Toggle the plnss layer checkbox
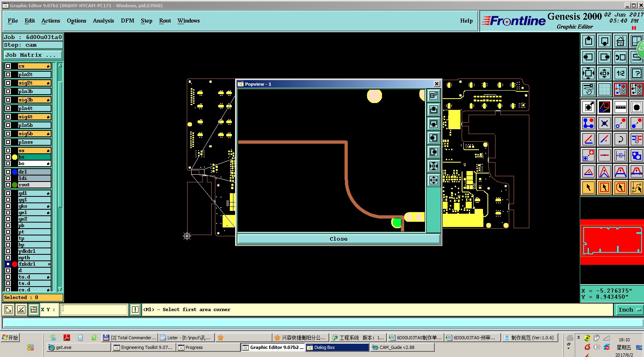Screen dimensions: 644x357 pyautogui.click(x=8, y=142)
